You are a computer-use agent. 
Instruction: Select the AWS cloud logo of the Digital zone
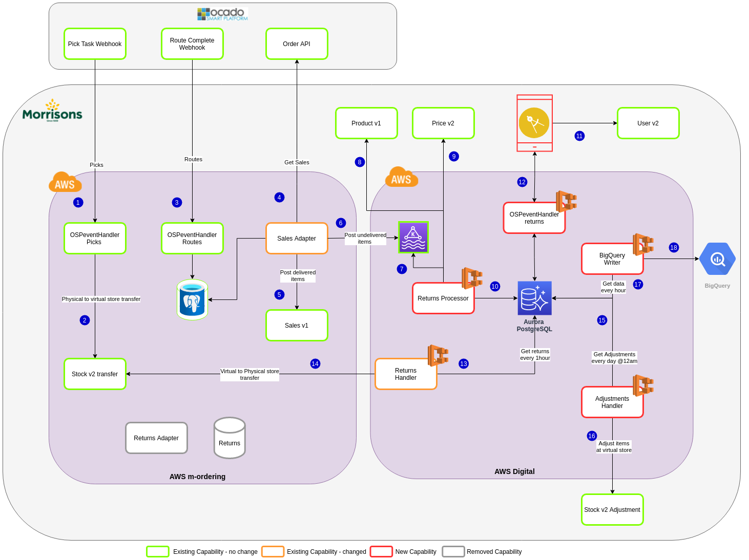[402, 177]
